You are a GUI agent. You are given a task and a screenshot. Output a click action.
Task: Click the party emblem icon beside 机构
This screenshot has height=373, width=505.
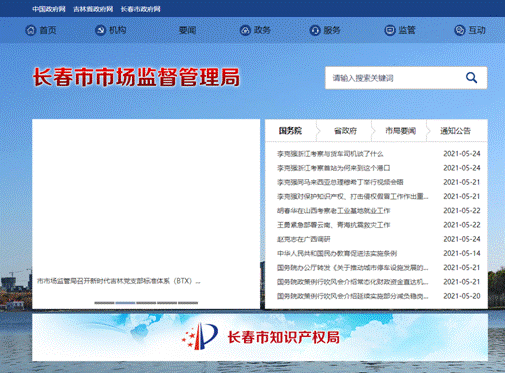[x=100, y=30]
